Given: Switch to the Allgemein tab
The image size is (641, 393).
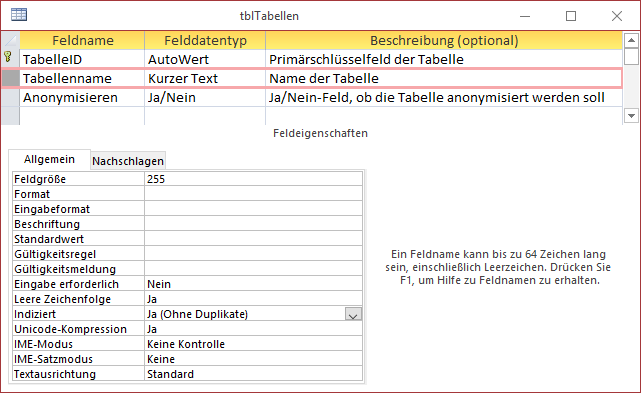Looking at the screenshot, I should (x=49, y=159).
